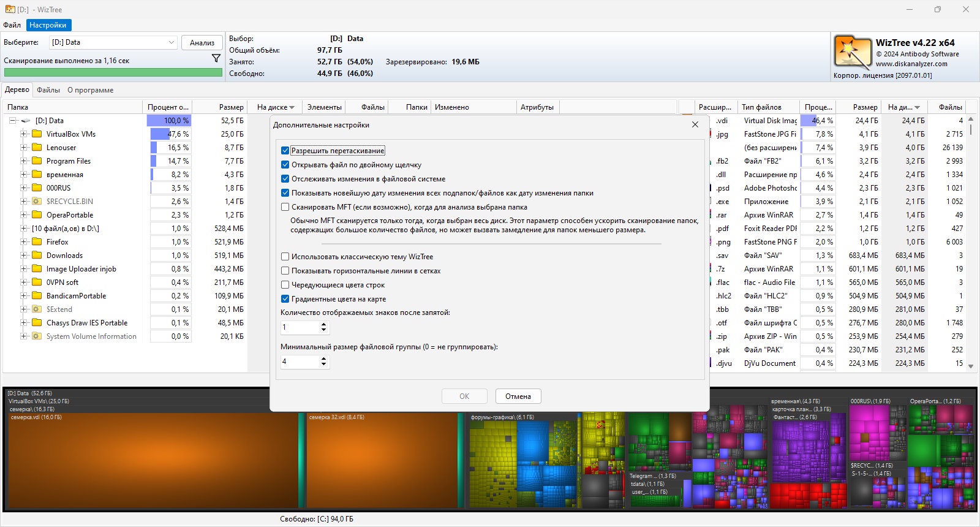This screenshot has height=527, width=980.
Task: Click the Downloads folder icon
Action: coord(37,255)
